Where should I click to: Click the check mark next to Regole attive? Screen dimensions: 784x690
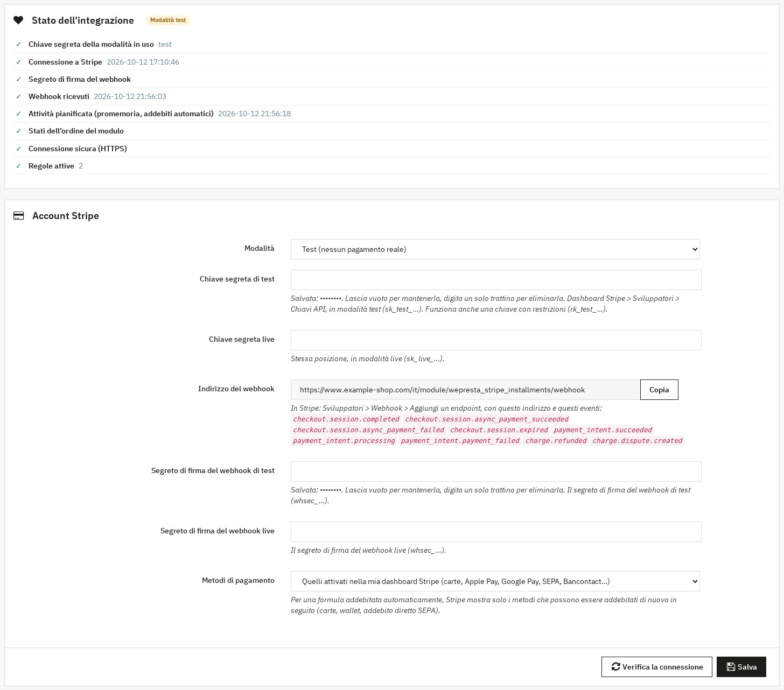click(19, 166)
